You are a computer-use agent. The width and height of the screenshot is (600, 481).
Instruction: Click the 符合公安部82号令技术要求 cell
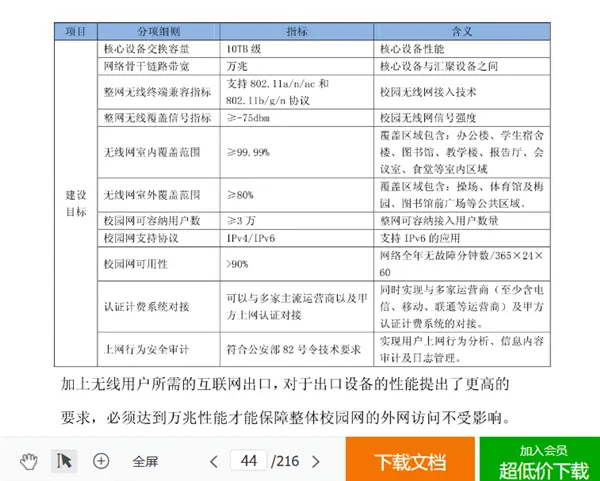[x=297, y=349]
